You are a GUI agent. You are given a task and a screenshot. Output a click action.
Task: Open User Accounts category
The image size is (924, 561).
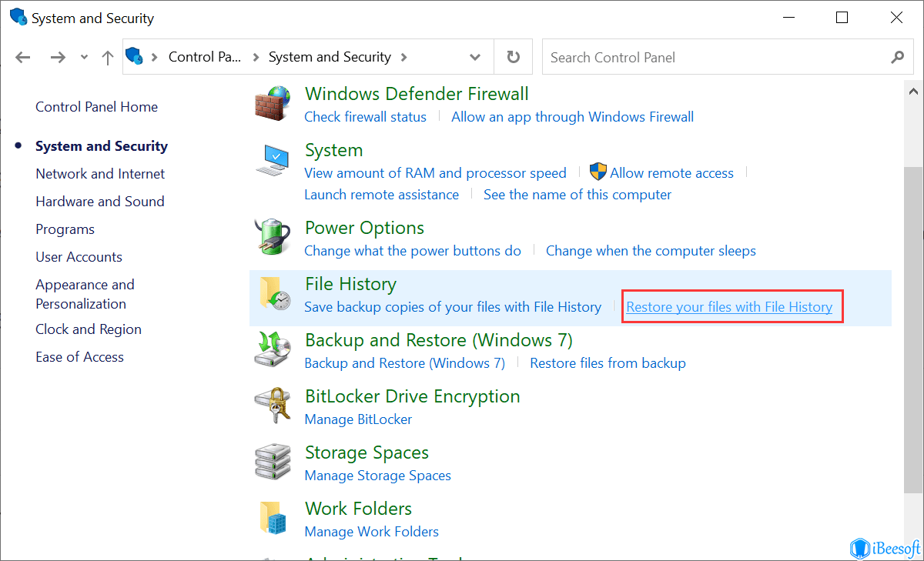[79, 257]
